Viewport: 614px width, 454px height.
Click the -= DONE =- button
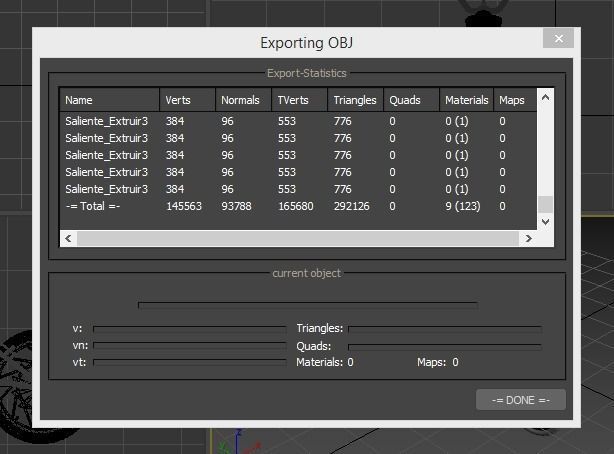[x=520, y=400]
